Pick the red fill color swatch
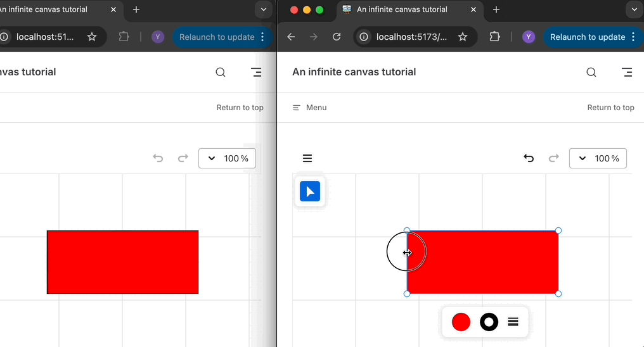Image resolution: width=644 pixels, height=347 pixels. click(x=461, y=322)
